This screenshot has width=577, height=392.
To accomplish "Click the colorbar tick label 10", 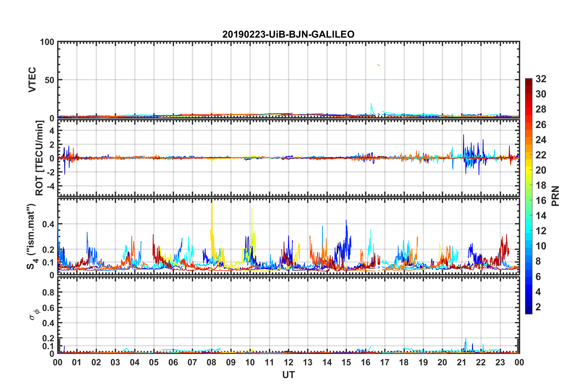I will (x=541, y=246).
